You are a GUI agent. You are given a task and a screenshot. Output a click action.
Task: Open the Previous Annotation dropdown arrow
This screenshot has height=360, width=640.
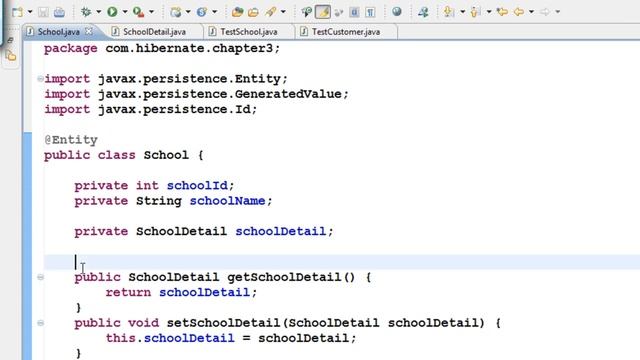coord(489,12)
